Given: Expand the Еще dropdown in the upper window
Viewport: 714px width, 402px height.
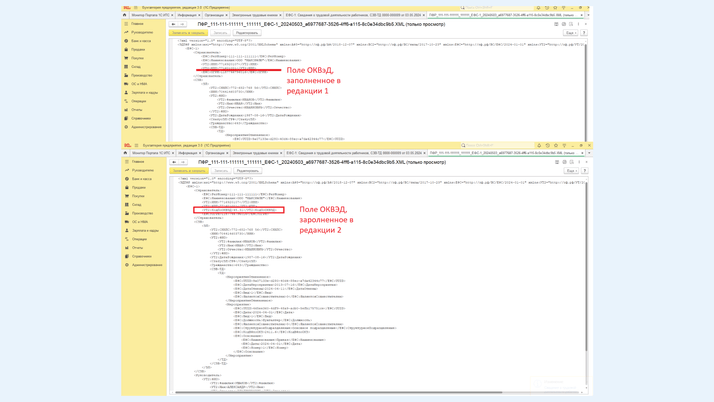Looking at the screenshot, I should point(571,33).
